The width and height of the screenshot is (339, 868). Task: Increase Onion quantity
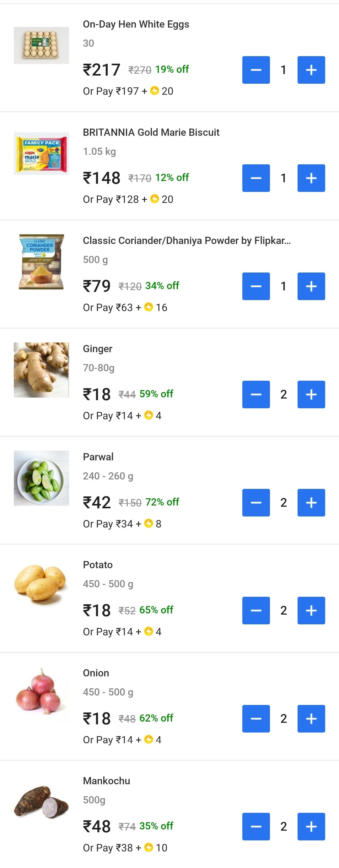[x=311, y=718]
